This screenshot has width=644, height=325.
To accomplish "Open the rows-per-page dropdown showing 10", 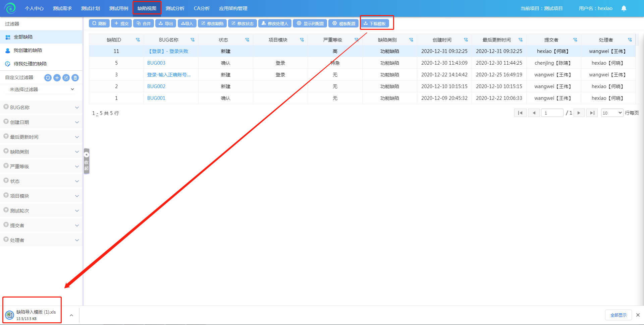I will (x=612, y=113).
